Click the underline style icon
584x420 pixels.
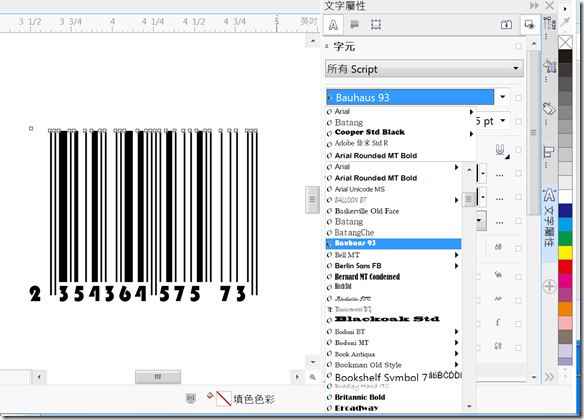click(x=501, y=151)
